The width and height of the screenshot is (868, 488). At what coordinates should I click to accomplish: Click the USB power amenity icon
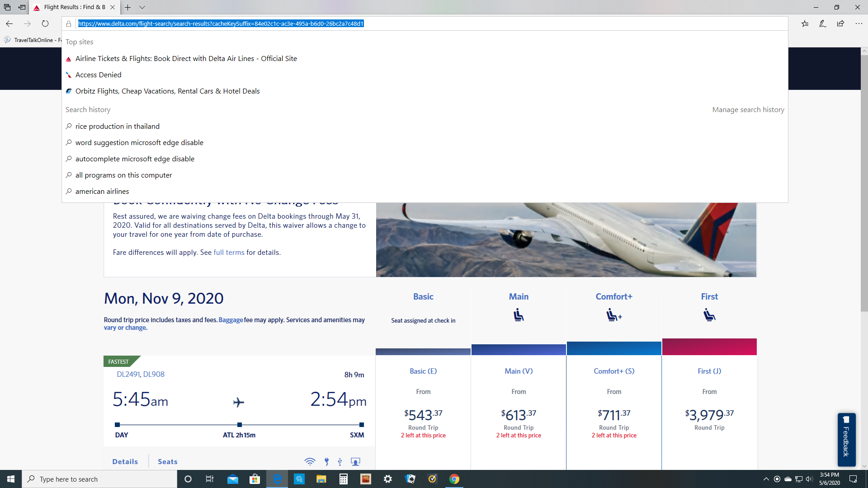(x=340, y=461)
